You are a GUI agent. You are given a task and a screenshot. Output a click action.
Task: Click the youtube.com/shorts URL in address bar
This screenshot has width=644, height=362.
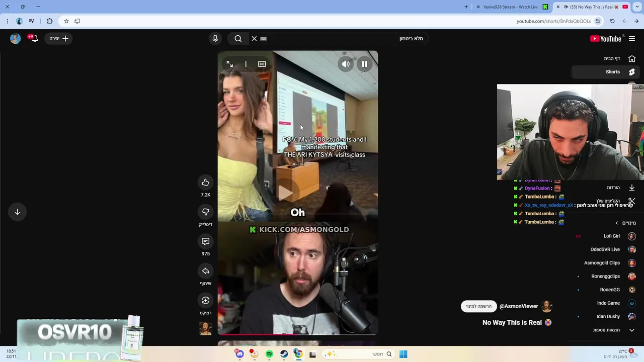point(553,21)
